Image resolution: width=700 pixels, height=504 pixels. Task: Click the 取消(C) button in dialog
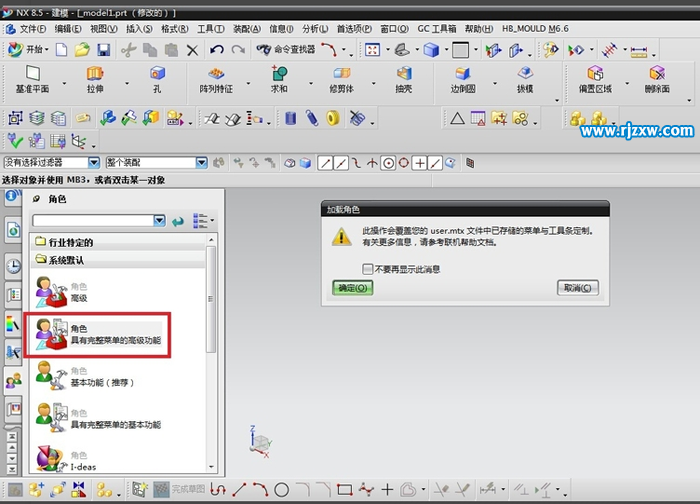click(x=578, y=288)
